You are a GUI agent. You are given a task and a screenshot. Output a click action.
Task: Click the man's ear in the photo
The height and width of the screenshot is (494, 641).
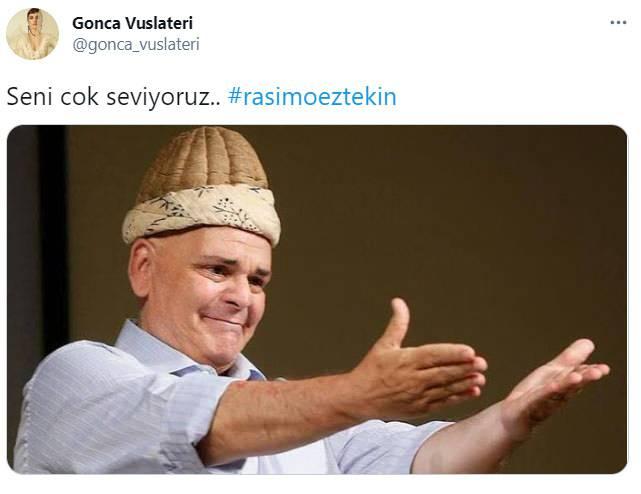pyautogui.click(x=139, y=268)
